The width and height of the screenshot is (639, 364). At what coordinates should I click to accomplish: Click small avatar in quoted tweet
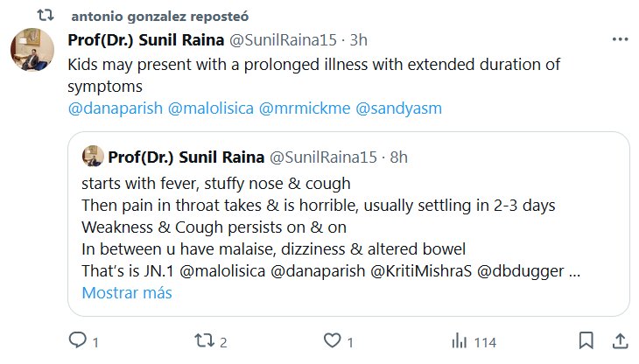92,157
